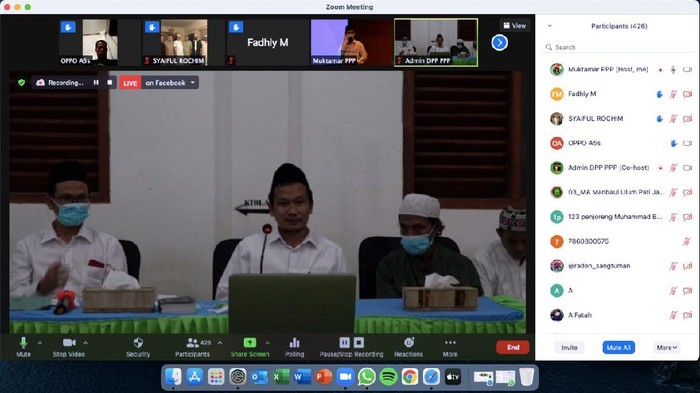Image resolution: width=700 pixels, height=393 pixels.
Task: Open the Security shield icon
Action: (138, 343)
